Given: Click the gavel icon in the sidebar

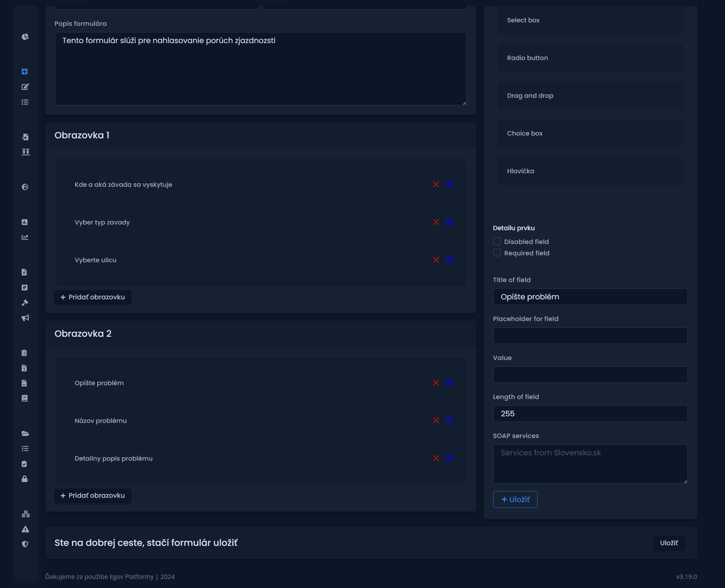Looking at the screenshot, I should point(25,302).
